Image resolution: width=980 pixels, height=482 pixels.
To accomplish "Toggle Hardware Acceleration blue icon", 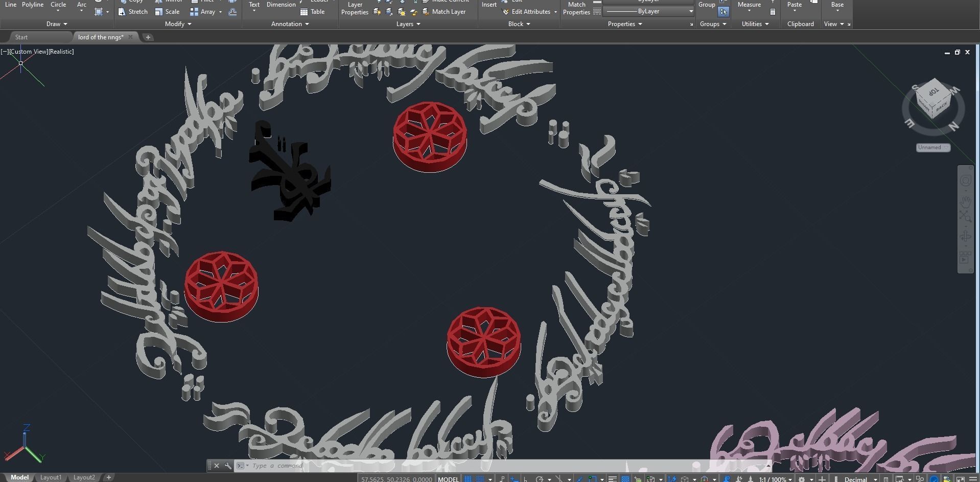I will tap(934, 479).
